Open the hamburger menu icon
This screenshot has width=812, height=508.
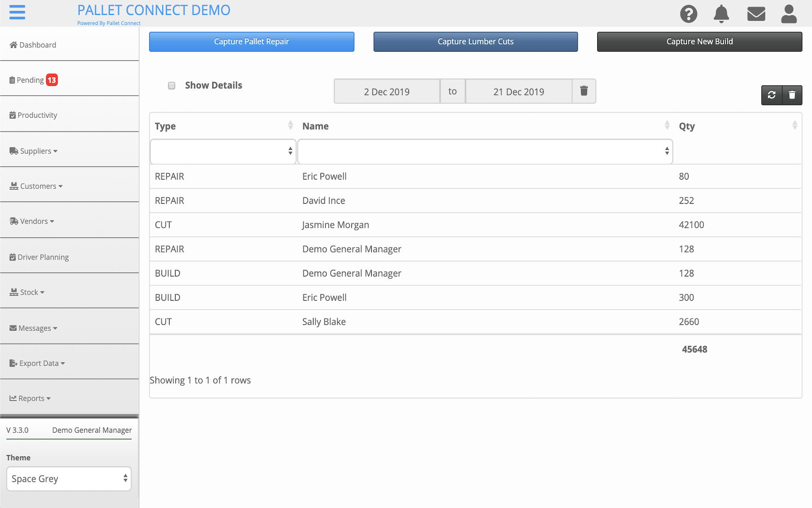(17, 12)
